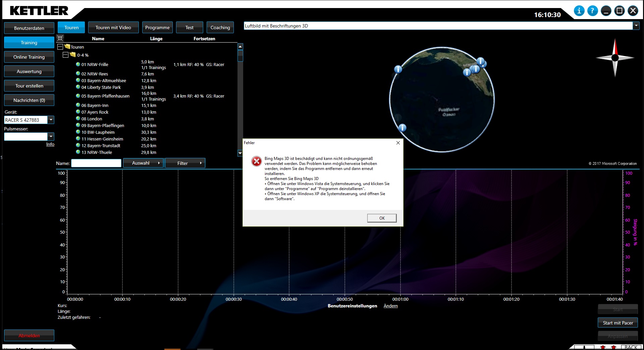Open the Pulsmesser dropdown
644x350 pixels.
51,136
